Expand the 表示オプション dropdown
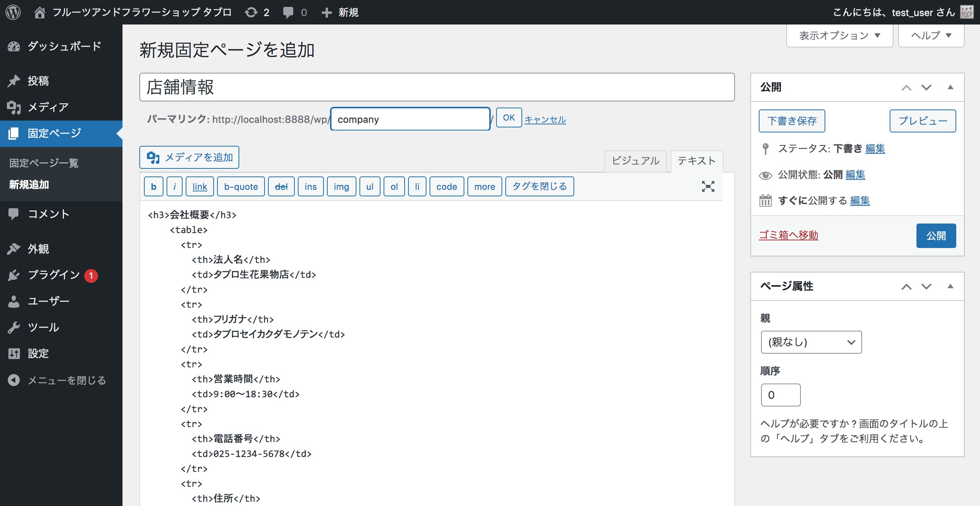 tap(840, 36)
